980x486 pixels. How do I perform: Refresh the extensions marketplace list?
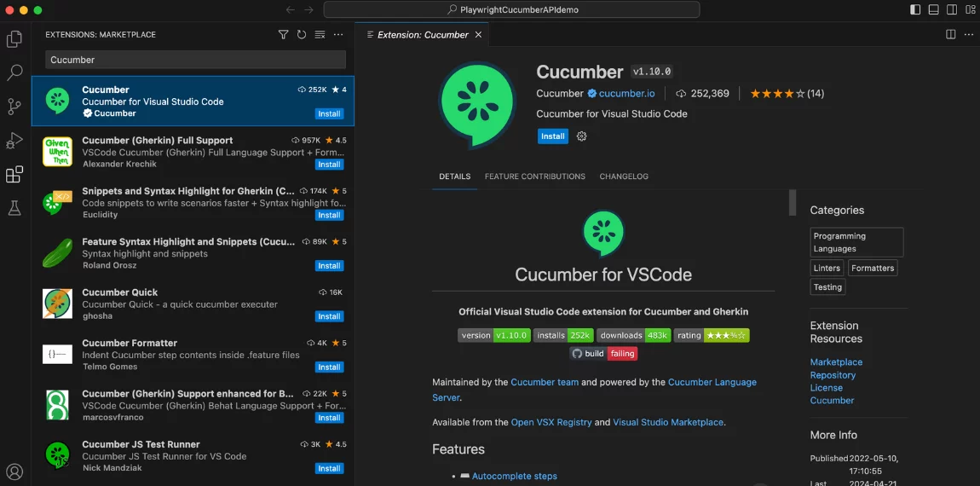tap(302, 35)
